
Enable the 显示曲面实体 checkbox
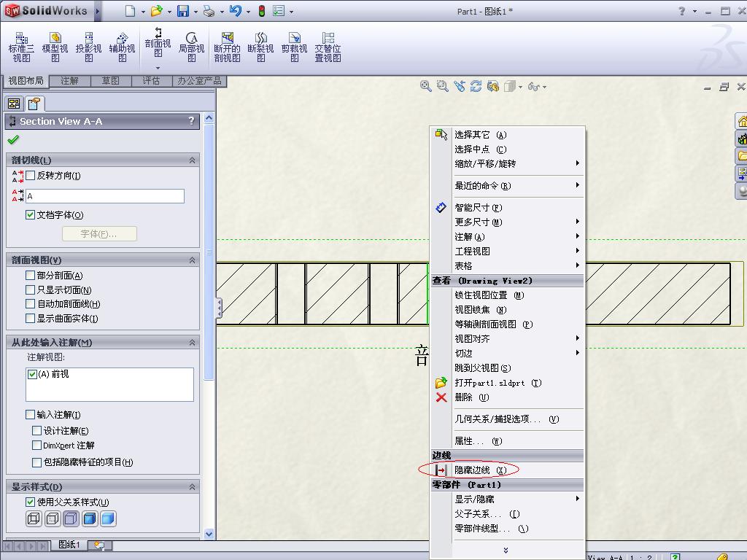30,318
